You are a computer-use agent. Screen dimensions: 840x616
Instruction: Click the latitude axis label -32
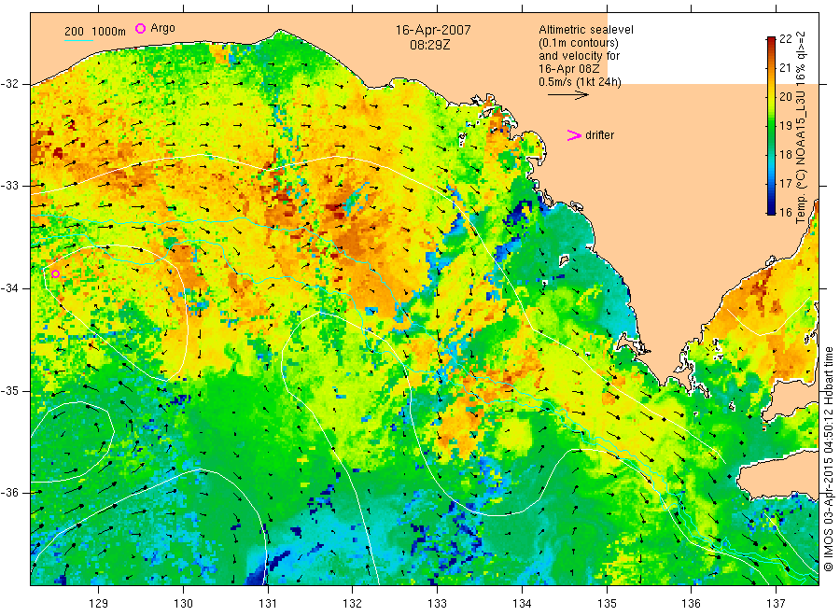tap(9, 84)
